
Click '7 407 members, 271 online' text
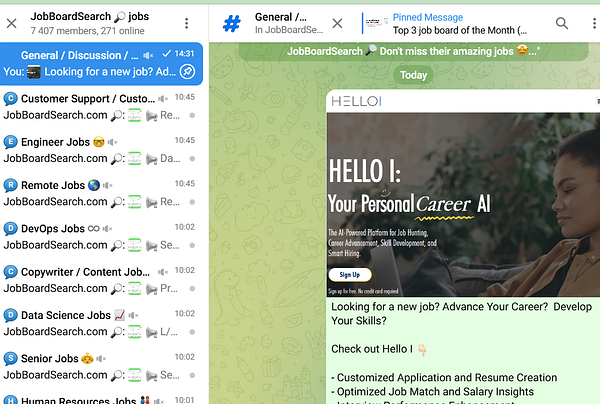(x=87, y=31)
